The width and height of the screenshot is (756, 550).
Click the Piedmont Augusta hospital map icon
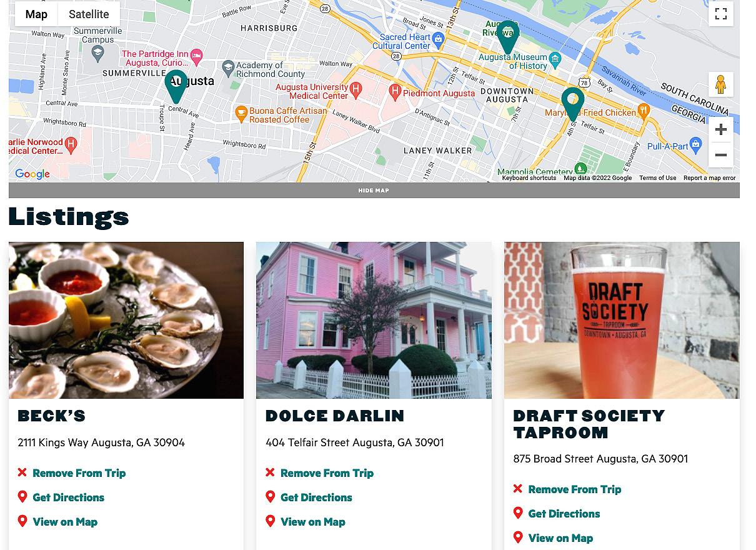click(395, 92)
